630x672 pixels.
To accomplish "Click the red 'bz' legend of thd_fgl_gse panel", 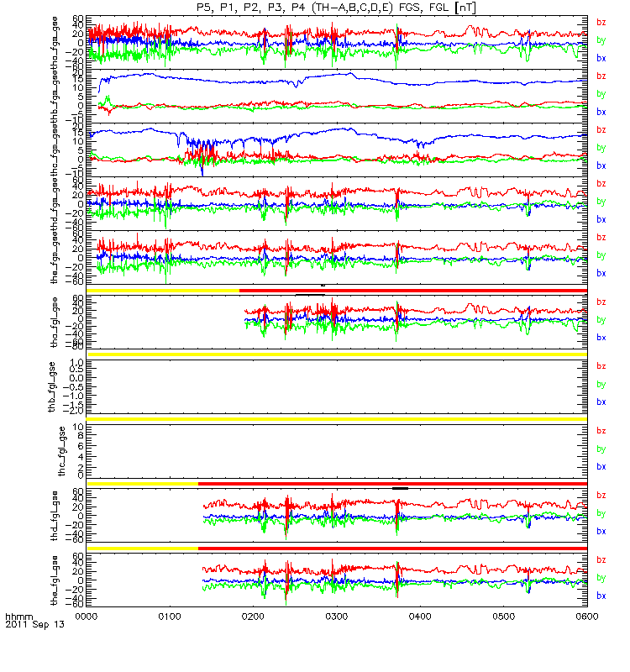I will 601,496.
